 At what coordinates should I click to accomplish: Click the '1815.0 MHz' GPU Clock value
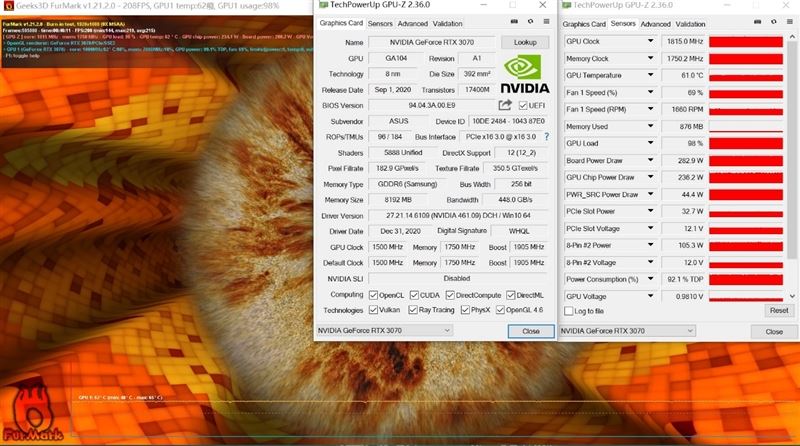(684, 41)
